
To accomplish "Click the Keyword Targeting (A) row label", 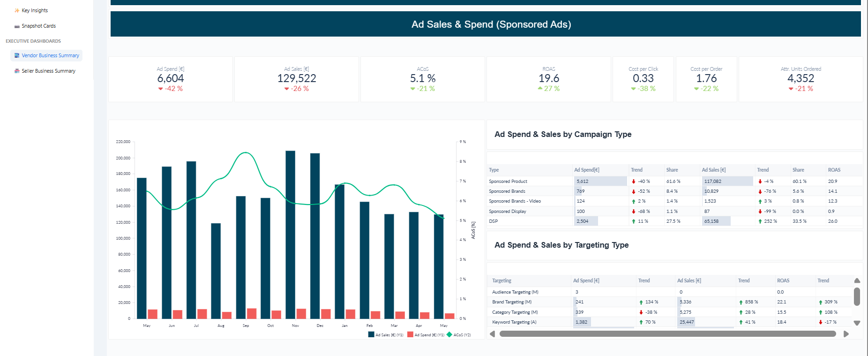I will (x=514, y=322).
